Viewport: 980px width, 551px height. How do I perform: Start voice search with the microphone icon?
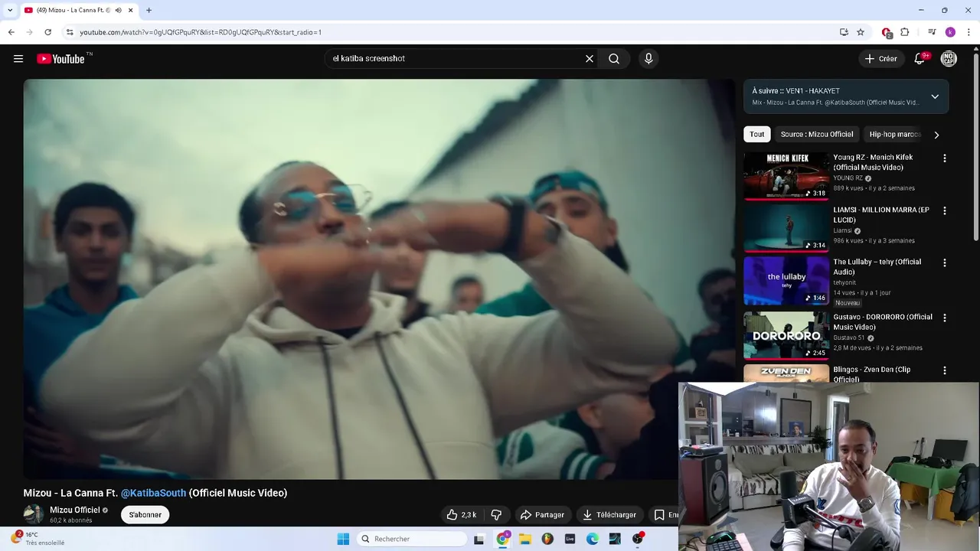pos(648,59)
